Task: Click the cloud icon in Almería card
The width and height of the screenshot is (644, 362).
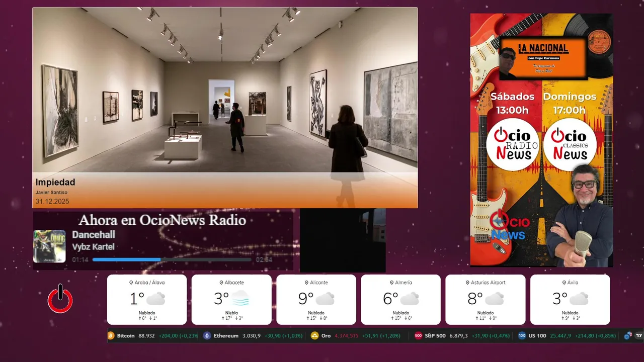Action: [x=410, y=299]
